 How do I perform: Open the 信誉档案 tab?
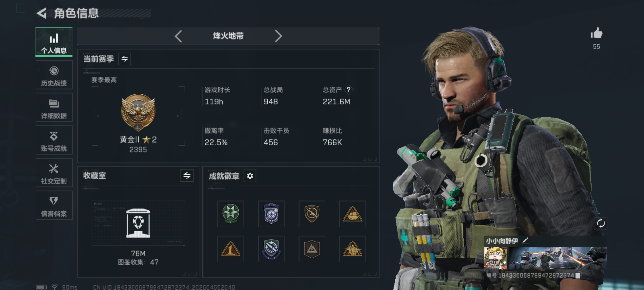(x=54, y=205)
